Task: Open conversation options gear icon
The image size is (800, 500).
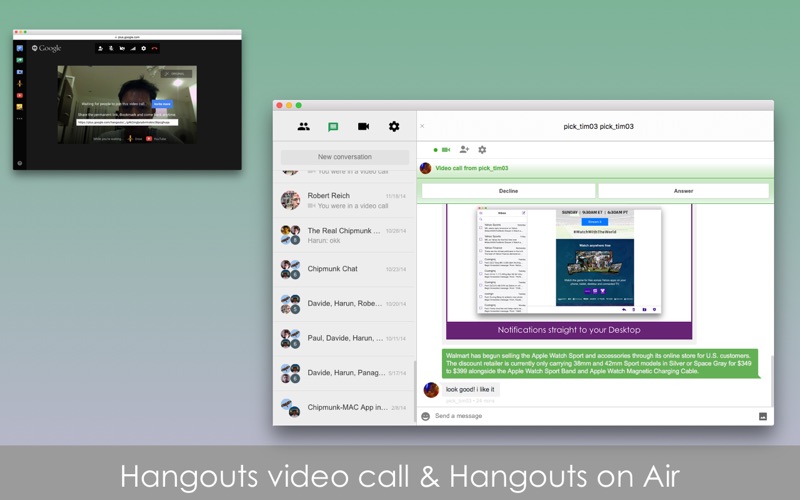Action: (482, 149)
